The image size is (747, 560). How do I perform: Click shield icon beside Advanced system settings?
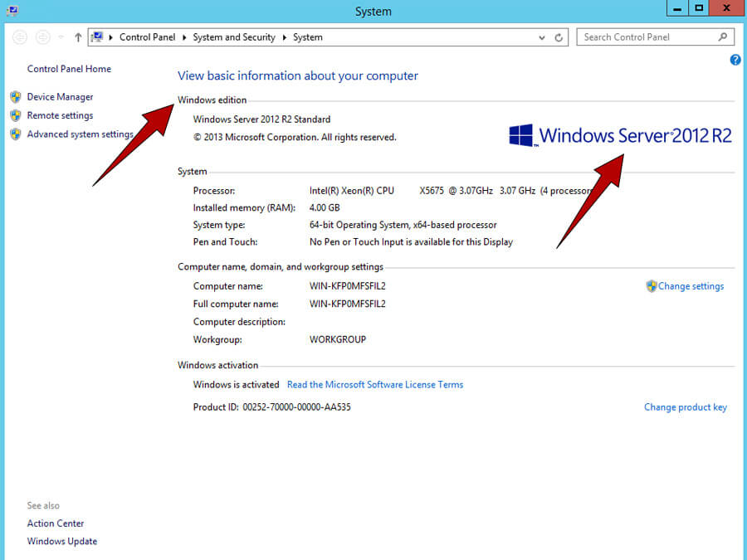click(x=16, y=134)
